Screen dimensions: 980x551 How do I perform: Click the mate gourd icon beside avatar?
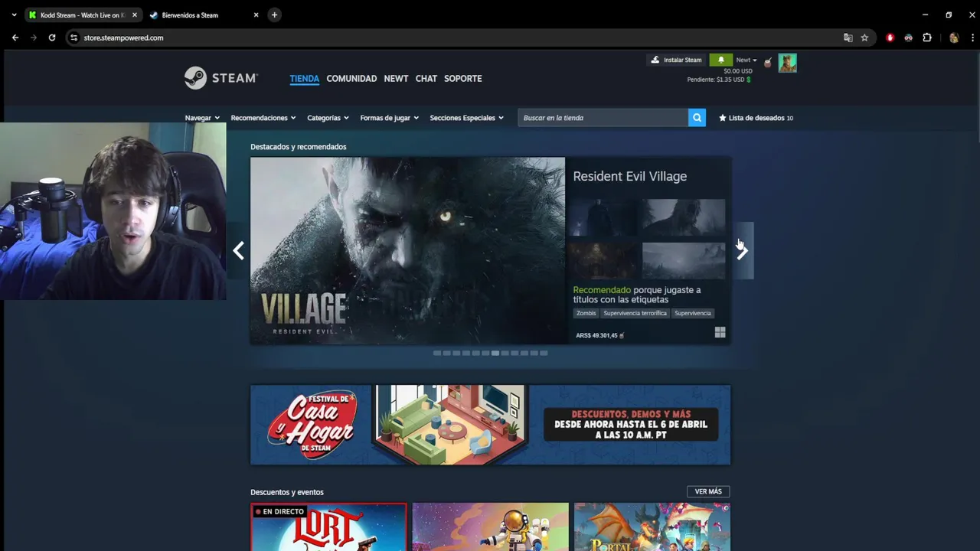pos(768,62)
